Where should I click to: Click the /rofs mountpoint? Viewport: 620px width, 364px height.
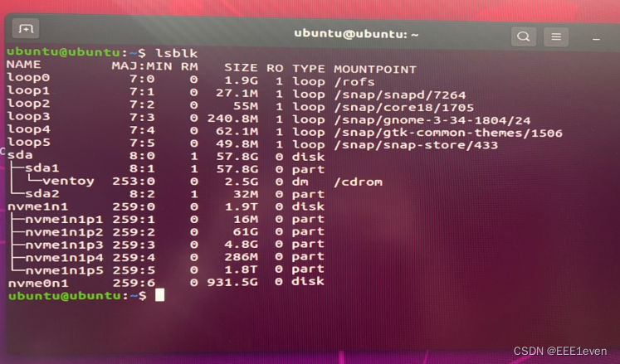click(x=354, y=82)
